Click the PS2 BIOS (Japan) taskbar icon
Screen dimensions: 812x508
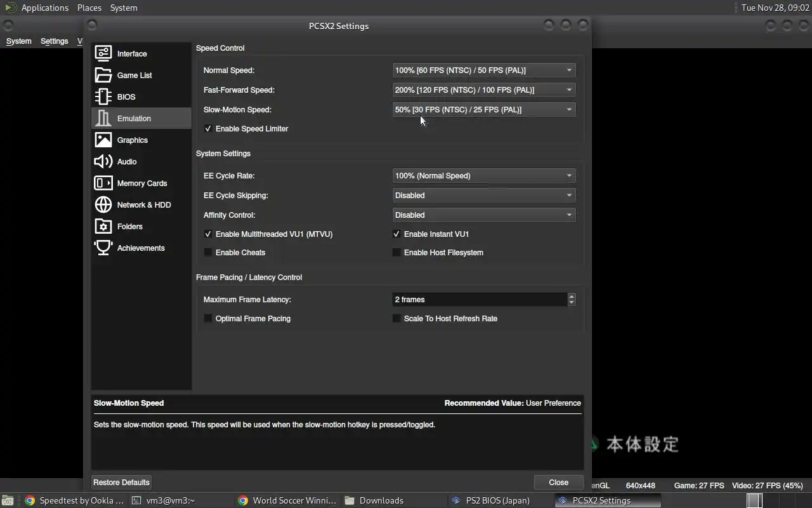pyautogui.click(x=455, y=500)
